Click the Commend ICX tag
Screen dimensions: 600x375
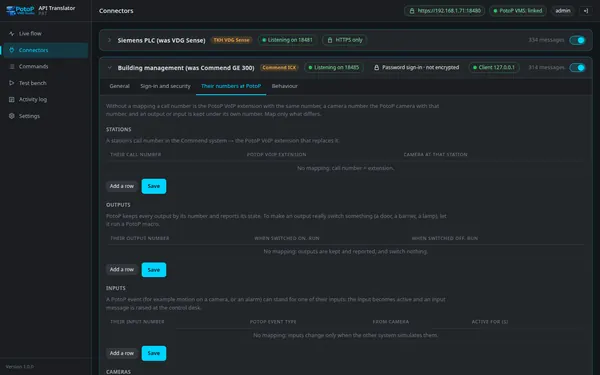pos(279,68)
